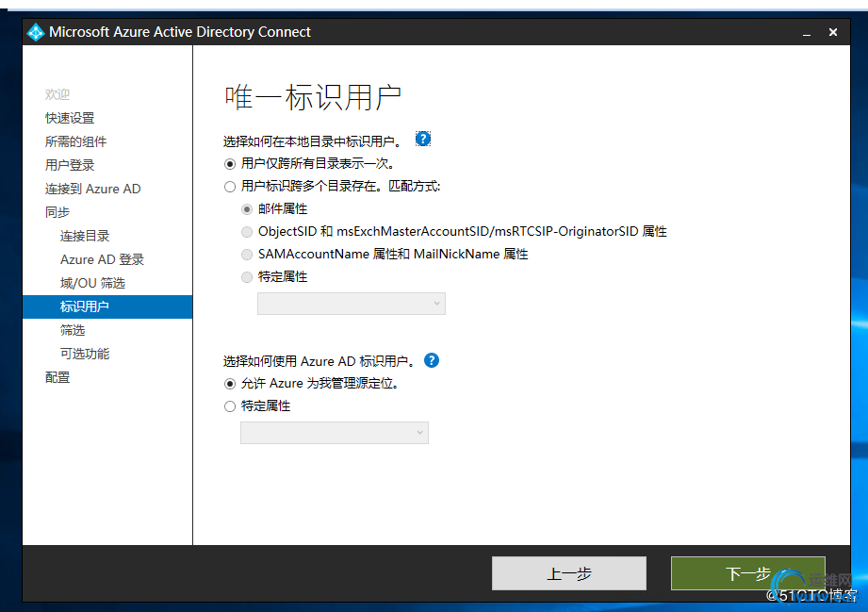Image resolution: width=868 pixels, height=612 pixels.
Task: Choose ObjectSID 和 msExchMasterAccountSID matching option
Action: tap(247, 232)
